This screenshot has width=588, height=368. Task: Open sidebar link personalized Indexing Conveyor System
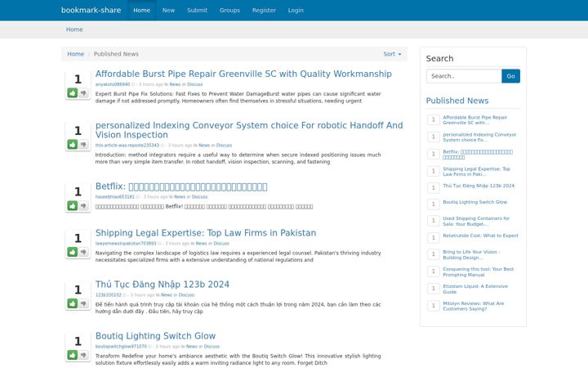(479, 137)
